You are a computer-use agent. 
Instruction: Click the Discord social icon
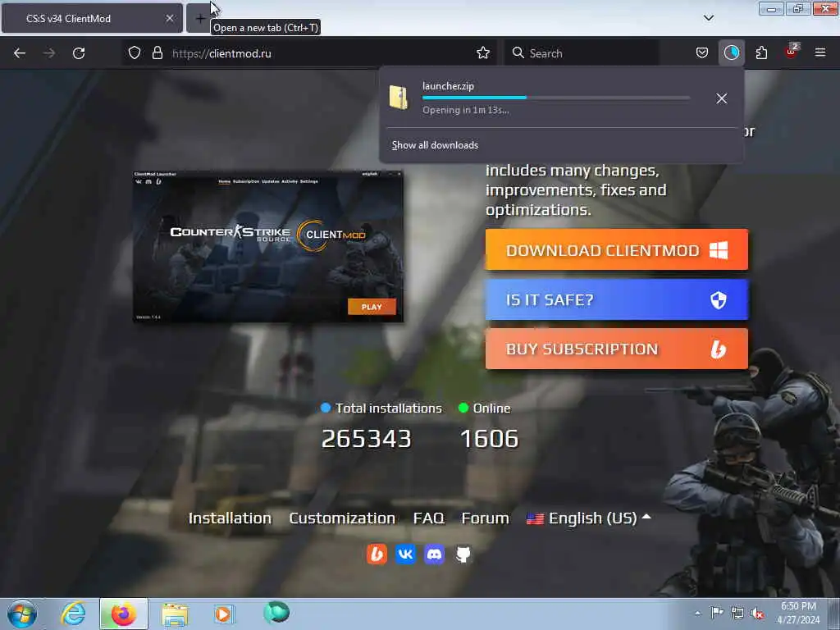point(434,554)
